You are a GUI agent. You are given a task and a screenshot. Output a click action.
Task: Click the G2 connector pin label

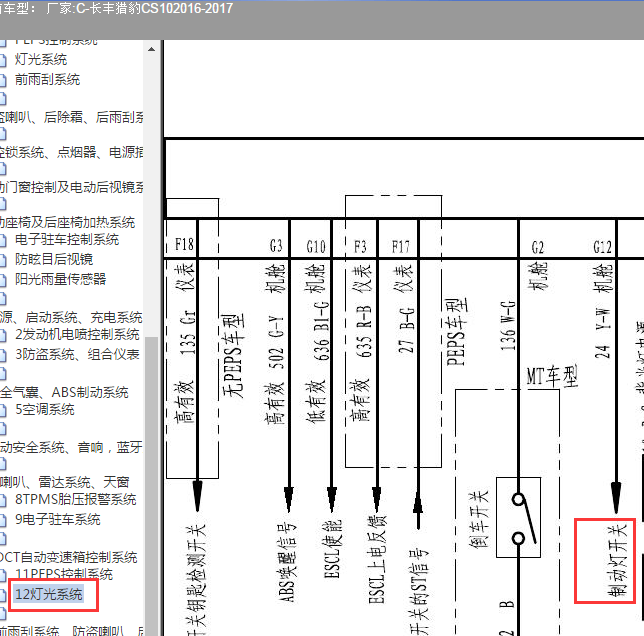click(x=538, y=248)
